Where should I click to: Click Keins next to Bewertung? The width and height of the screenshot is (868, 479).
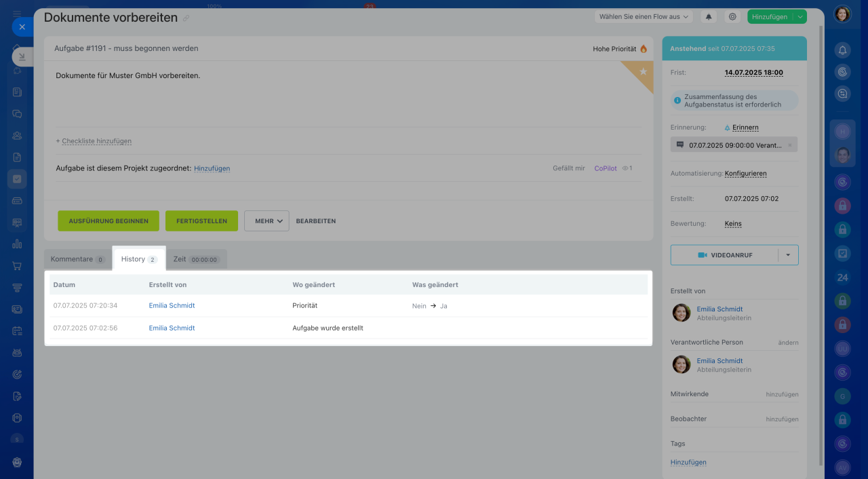pyautogui.click(x=733, y=224)
